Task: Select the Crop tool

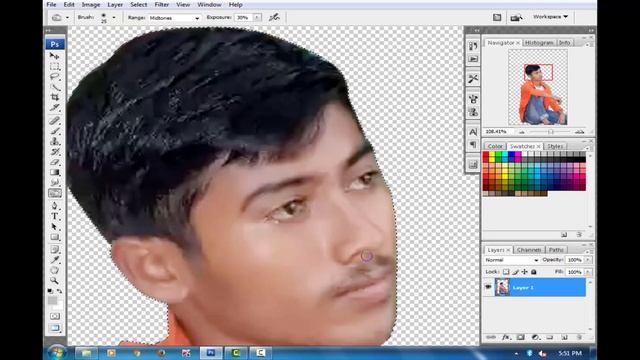Action: tap(55, 97)
